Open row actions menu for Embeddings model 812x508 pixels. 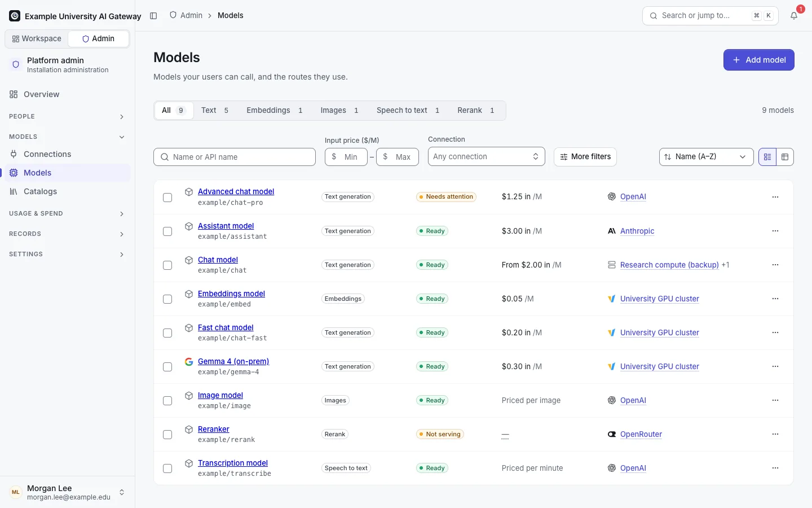[x=775, y=299]
